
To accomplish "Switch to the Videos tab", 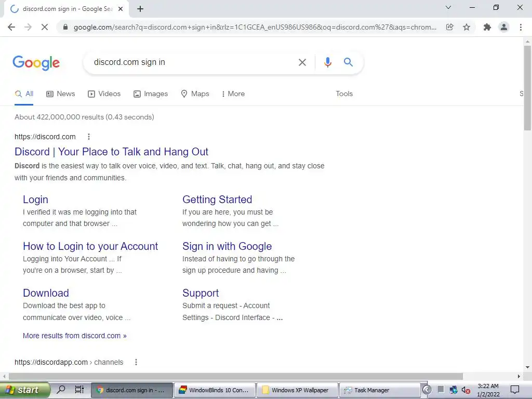I will [104, 94].
